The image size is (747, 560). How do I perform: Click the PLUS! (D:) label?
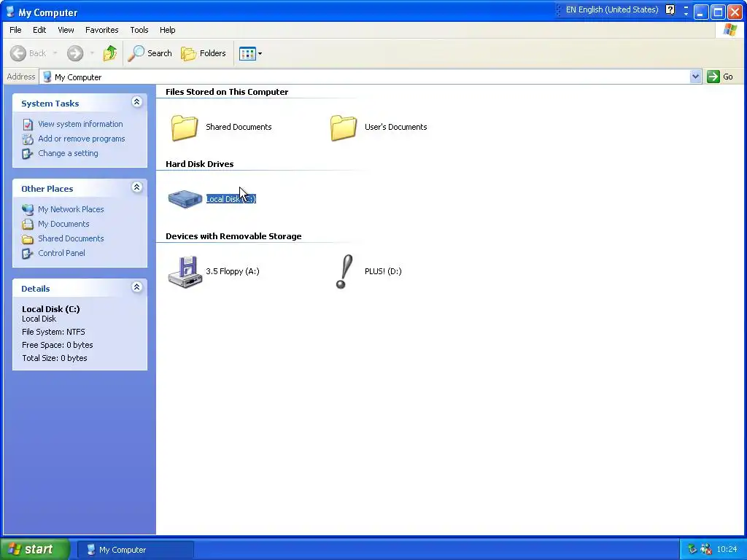[x=383, y=271]
